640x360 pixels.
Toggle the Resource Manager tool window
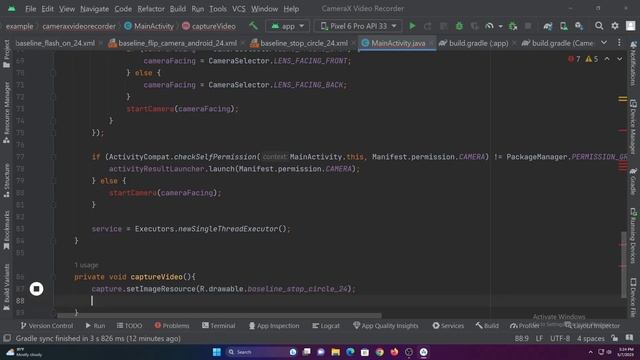[x=7, y=112]
